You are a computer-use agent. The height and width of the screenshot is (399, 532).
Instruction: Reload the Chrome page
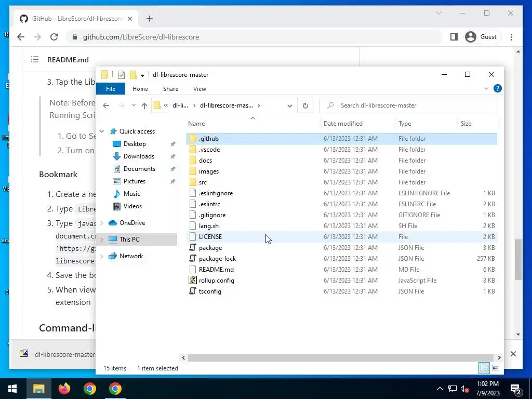point(54,37)
